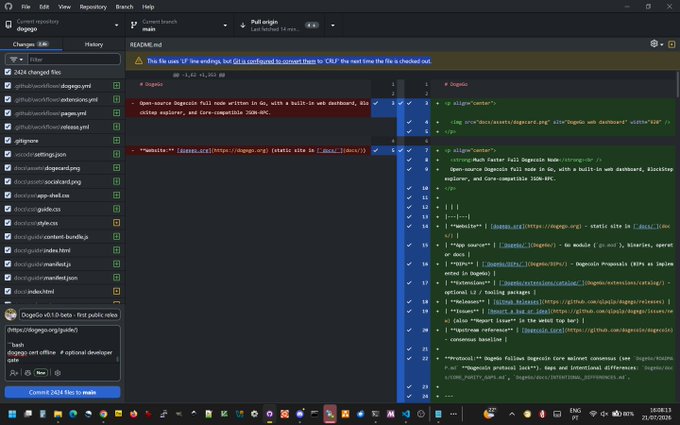Click the Wi-Fi icon in system tray
This screenshot has width=680, height=425.
[x=593, y=414]
